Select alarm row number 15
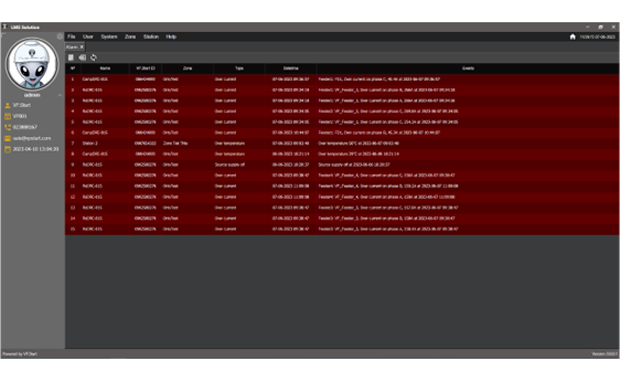 [342, 229]
